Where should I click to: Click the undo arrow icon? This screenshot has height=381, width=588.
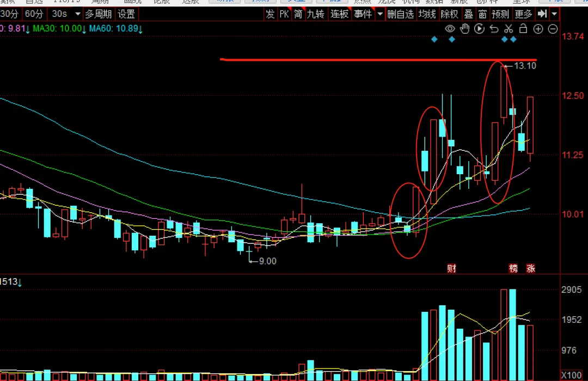[x=494, y=29]
